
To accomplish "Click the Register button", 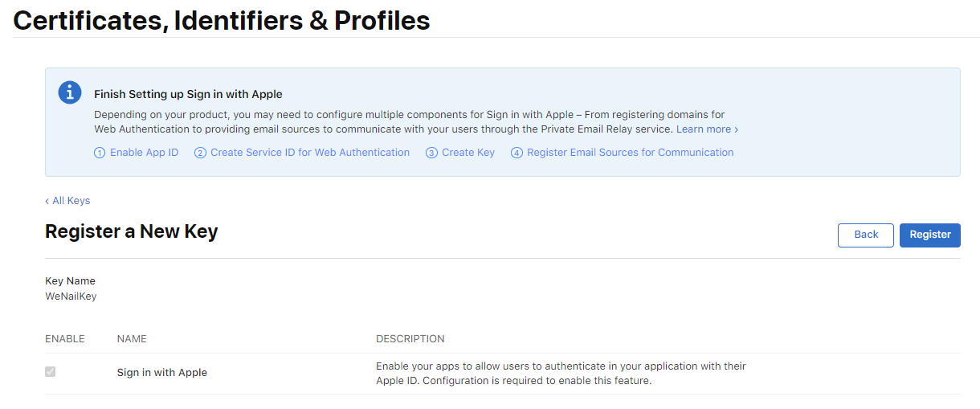I will click(x=930, y=235).
